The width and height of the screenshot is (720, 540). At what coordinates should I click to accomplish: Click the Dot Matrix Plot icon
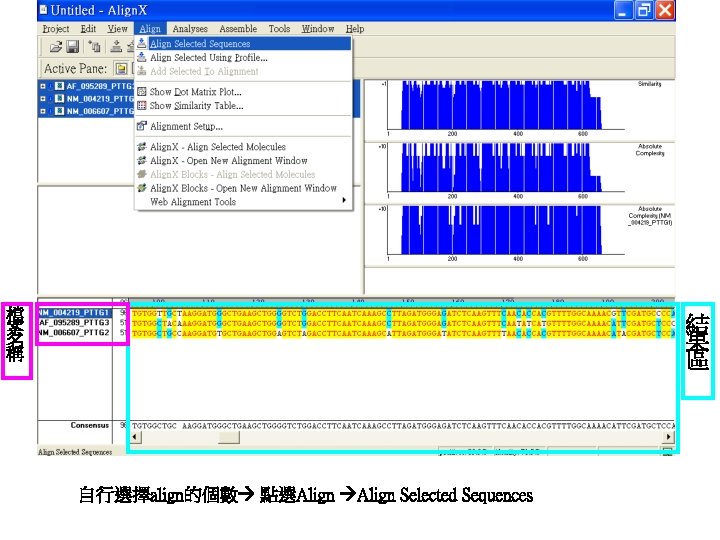(x=142, y=91)
